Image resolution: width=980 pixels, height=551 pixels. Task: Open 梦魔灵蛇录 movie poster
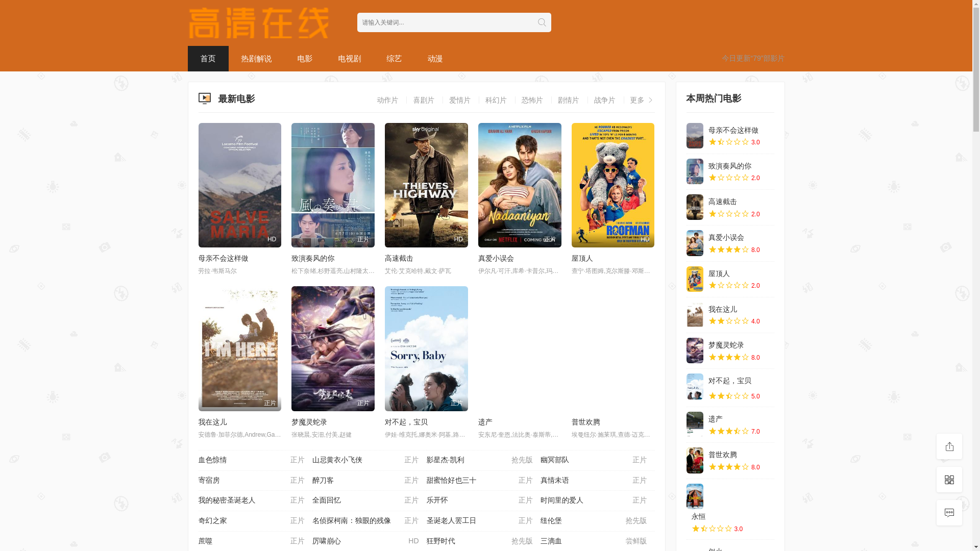click(x=333, y=348)
